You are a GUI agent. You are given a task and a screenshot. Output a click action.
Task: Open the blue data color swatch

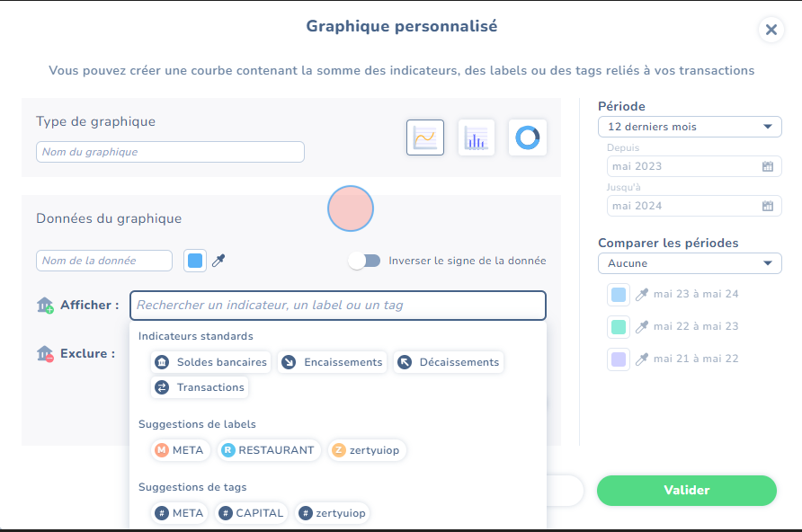pos(195,261)
